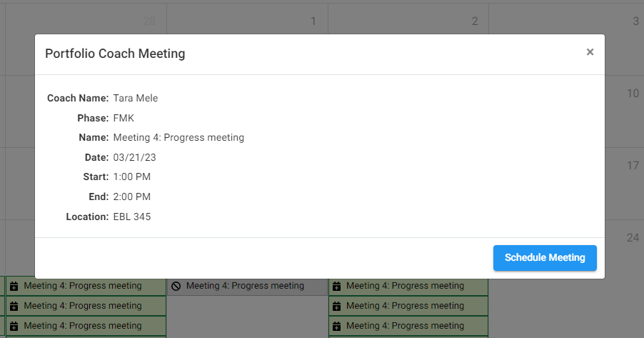Screen dimensions: 644x338
Task: Click the Portfolio Coach Meeting dialog title
Action: tap(115, 54)
